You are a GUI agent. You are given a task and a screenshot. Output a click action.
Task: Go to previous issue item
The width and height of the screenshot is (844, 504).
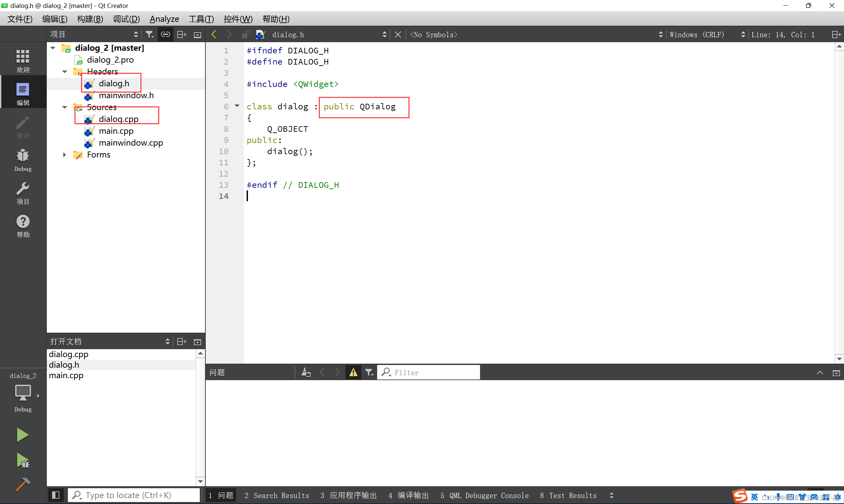point(322,373)
